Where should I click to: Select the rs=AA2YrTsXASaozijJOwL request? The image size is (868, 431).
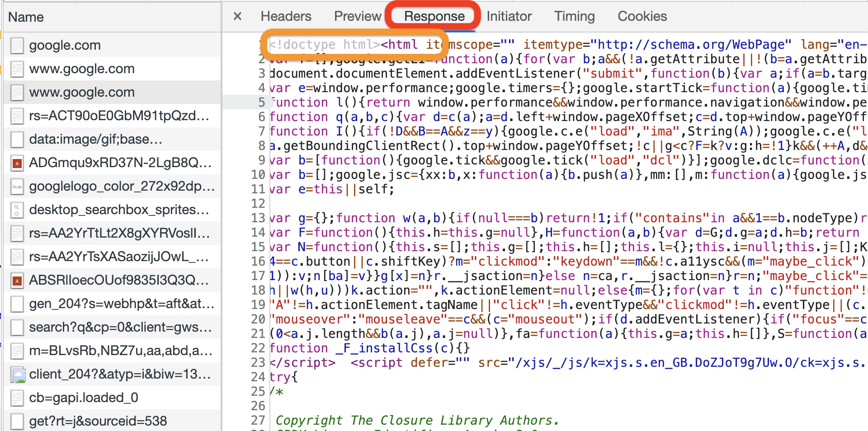coord(112,257)
